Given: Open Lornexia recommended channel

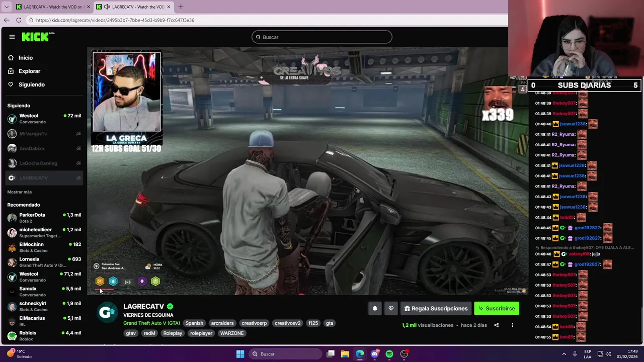Looking at the screenshot, I should point(44,262).
